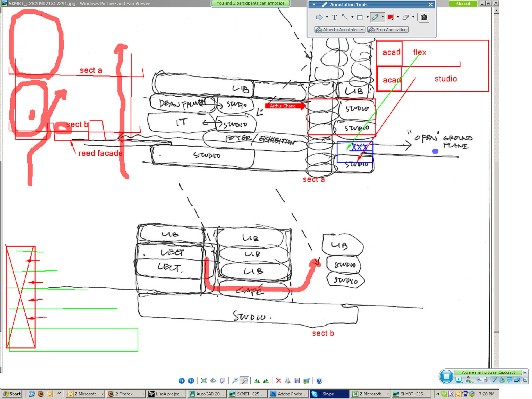Viewport: 532px width, 399px height.
Task: Click the system clock 7:28 PM
Action: tap(486, 394)
